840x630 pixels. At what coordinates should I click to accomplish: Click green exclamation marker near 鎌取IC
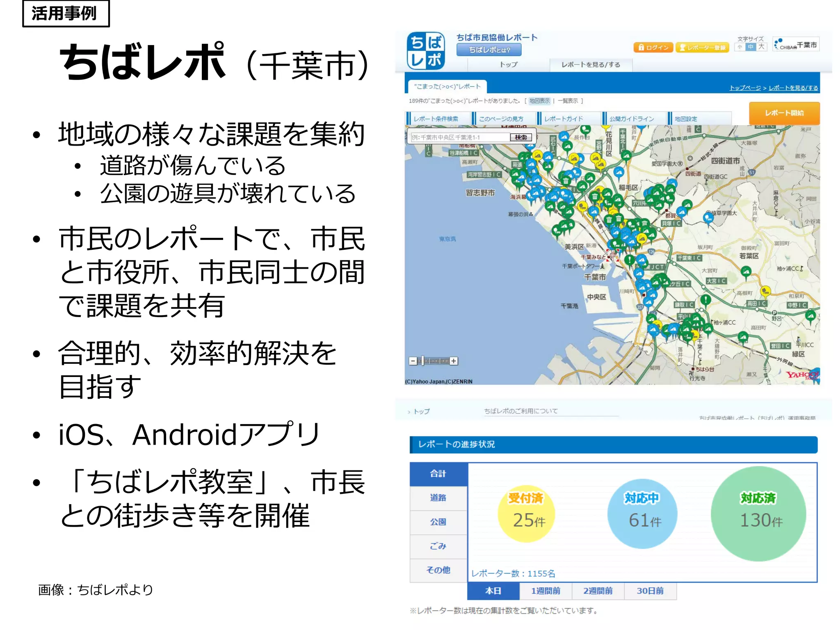(x=705, y=300)
